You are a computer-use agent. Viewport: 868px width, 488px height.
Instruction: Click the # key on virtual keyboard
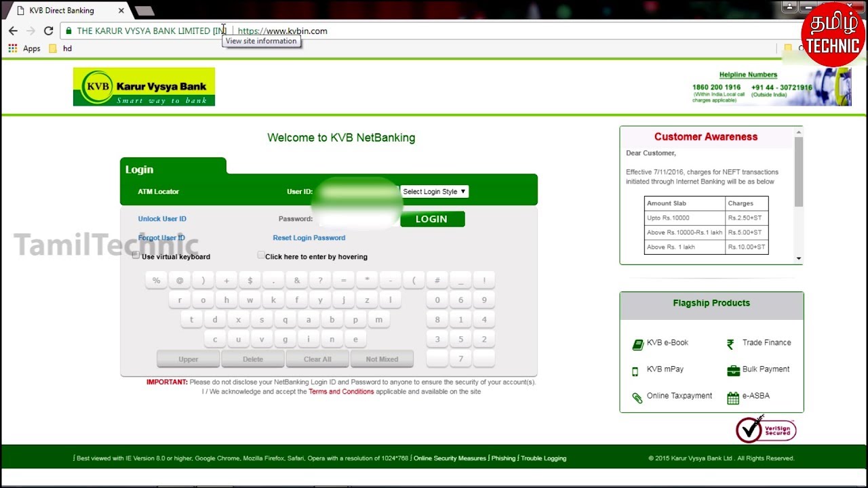437,281
